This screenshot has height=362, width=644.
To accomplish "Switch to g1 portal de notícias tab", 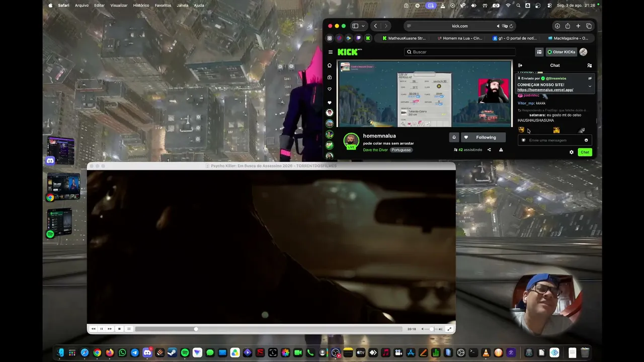I will tap(515, 38).
